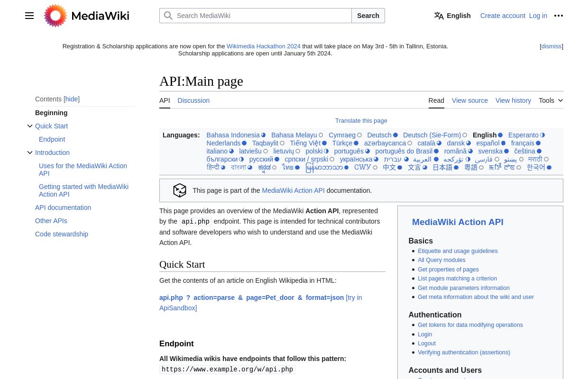Open the Login API link
The height and width of the screenshot is (379, 588).
point(425,334)
